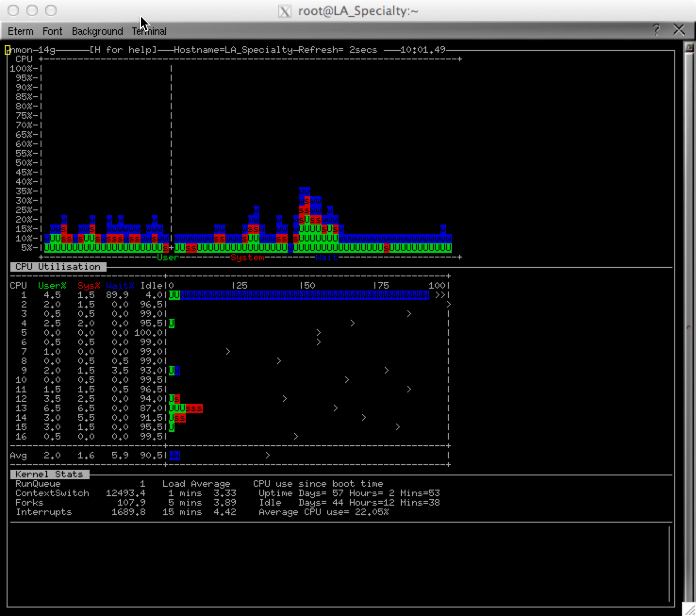Click the scrollbar up arrow button
The height and width of the screenshot is (616, 696).
689,47
